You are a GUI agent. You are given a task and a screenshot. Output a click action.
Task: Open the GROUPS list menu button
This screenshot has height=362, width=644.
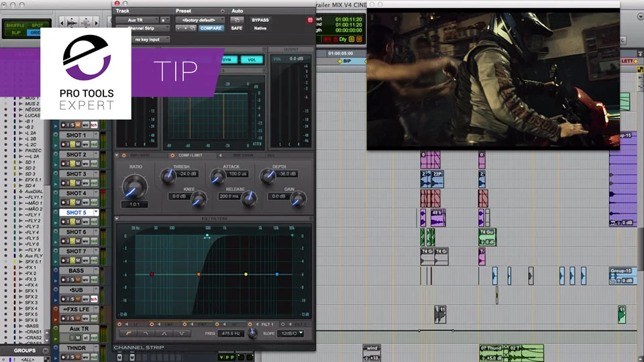coord(45,351)
